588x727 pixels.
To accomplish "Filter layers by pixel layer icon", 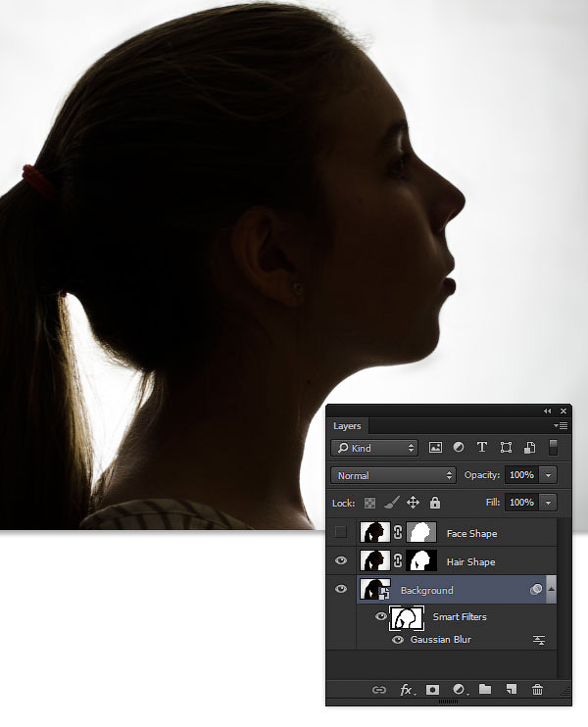I will coord(435,448).
